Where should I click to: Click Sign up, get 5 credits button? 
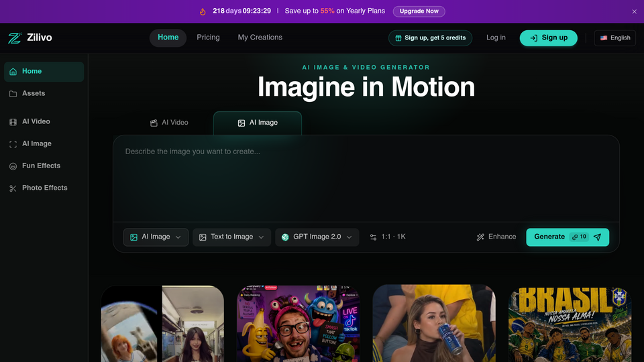click(x=430, y=38)
